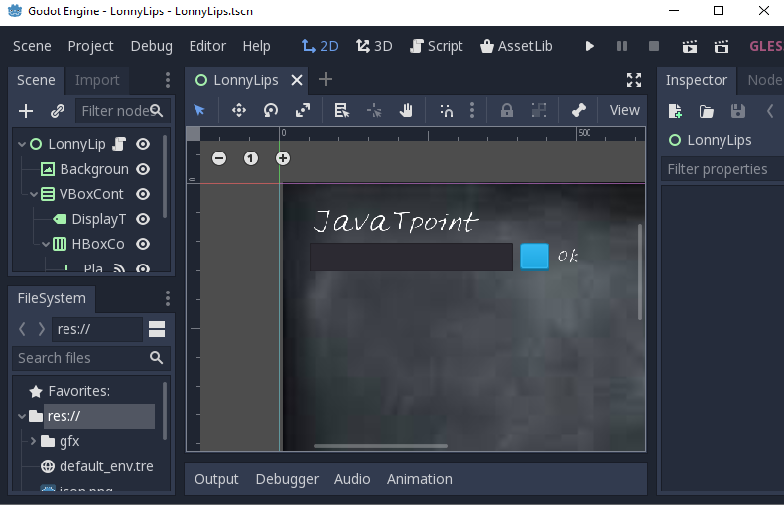Switch to 2D workspace

pos(320,46)
